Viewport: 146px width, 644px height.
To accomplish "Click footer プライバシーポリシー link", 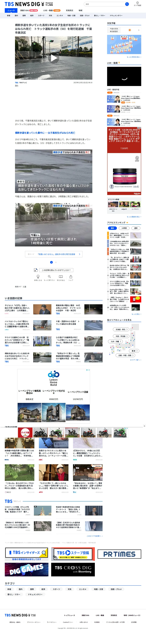I will point(34,622).
